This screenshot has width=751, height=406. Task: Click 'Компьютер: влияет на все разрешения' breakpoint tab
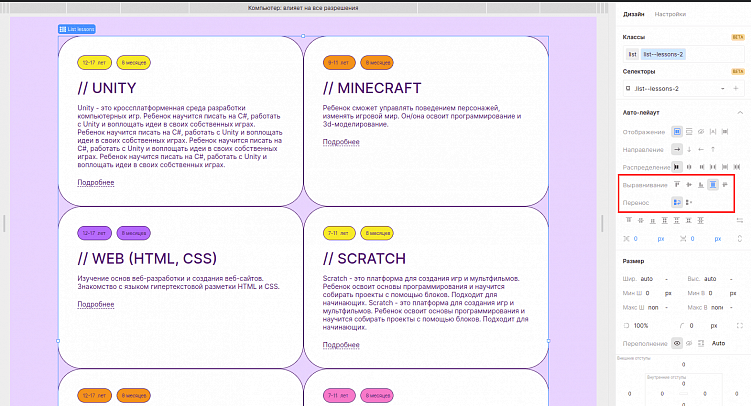[x=303, y=8]
